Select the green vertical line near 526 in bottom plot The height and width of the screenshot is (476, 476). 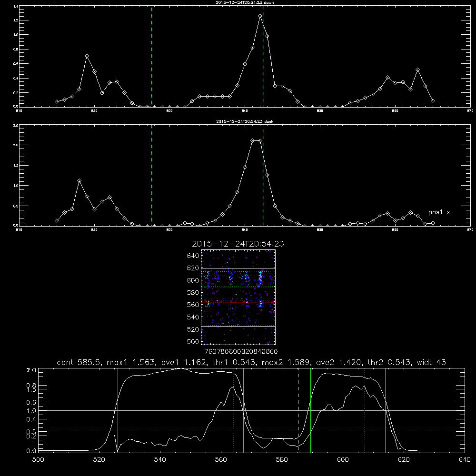click(118, 410)
